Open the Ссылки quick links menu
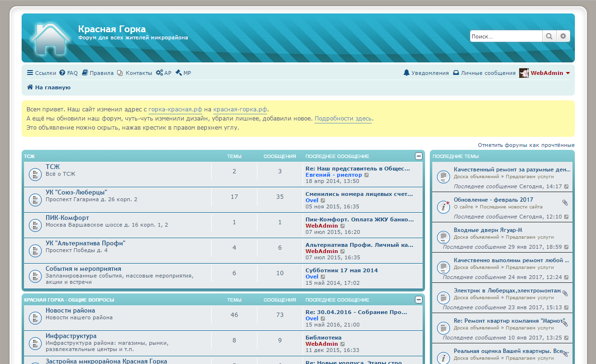The image size is (596, 364). (x=41, y=73)
